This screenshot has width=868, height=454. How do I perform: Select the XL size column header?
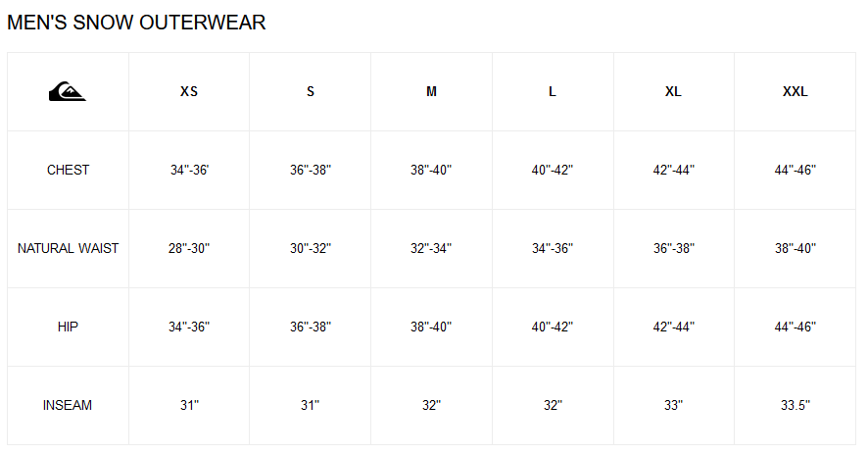tap(673, 92)
